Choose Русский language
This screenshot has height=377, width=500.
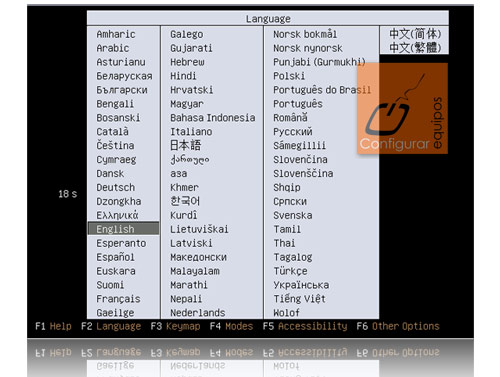[293, 132]
